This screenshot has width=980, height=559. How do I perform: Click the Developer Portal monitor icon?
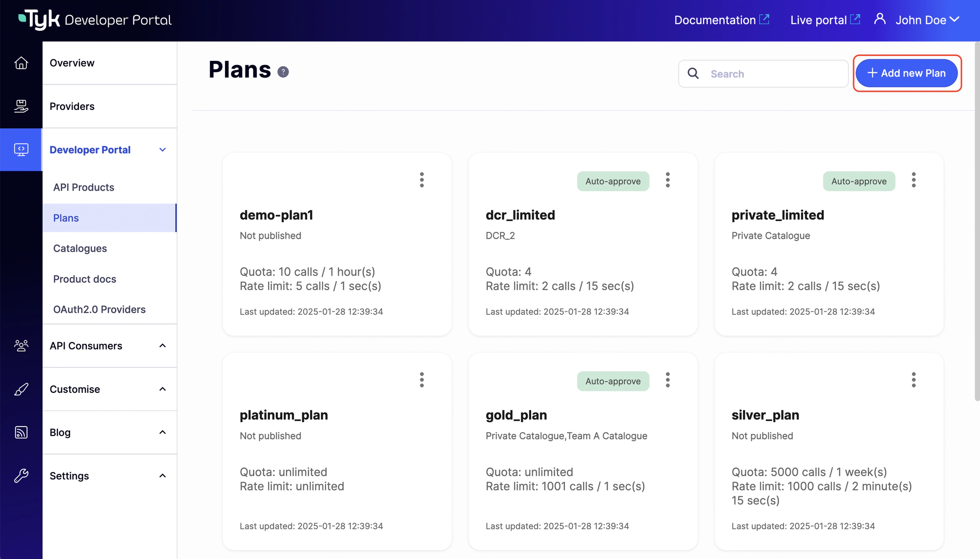point(21,150)
